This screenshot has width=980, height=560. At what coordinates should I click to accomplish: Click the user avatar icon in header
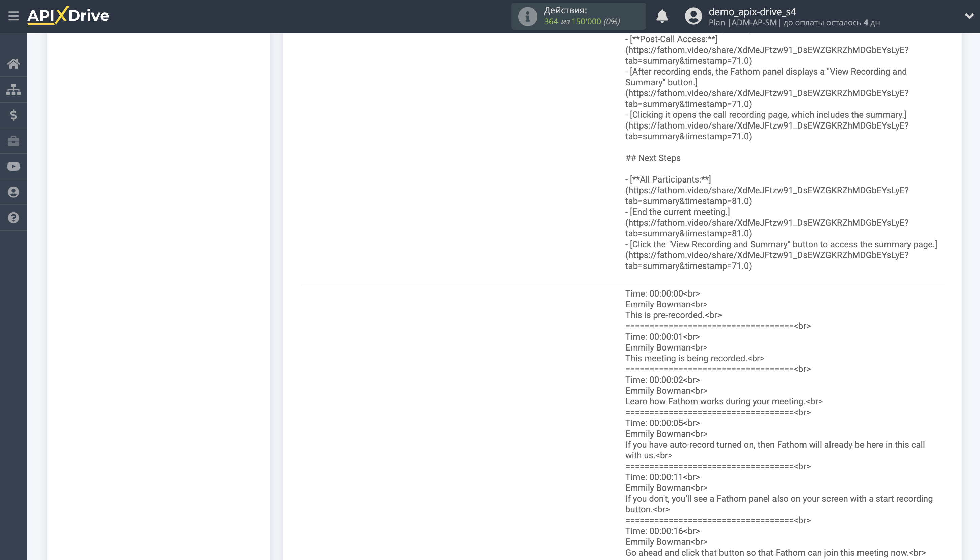693,16
